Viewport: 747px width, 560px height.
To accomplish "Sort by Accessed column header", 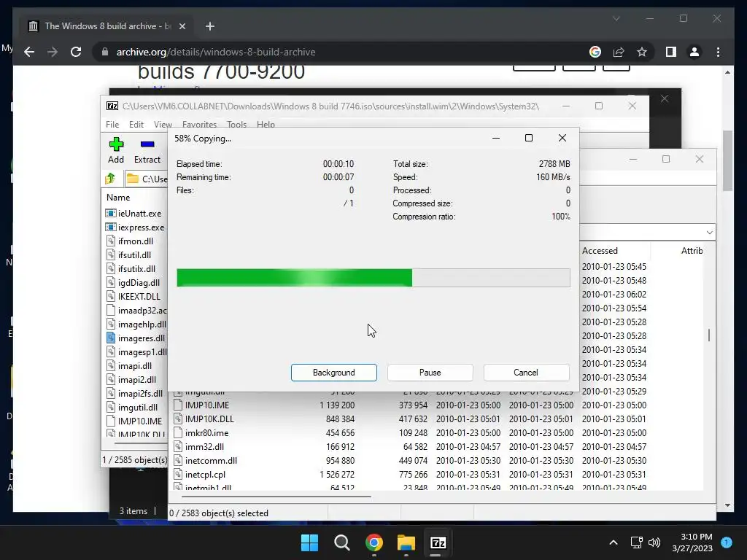I will tap(600, 251).
